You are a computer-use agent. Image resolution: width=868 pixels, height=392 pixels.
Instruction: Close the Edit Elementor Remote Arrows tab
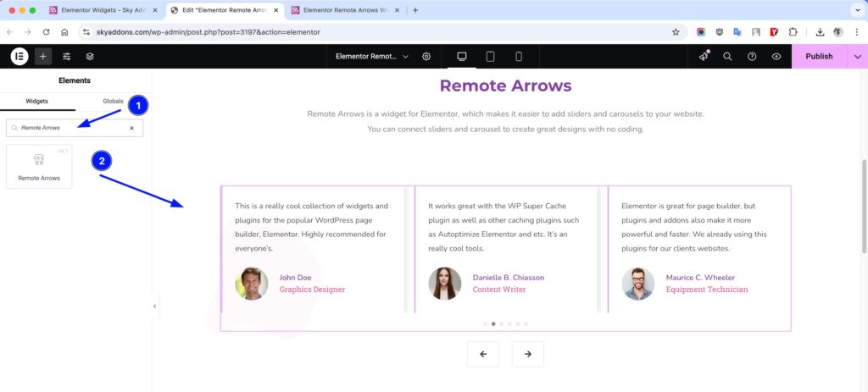(275, 10)
